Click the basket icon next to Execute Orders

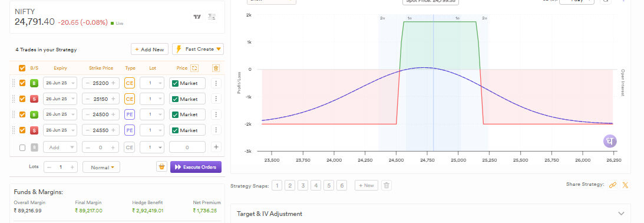tap(162, 167)
